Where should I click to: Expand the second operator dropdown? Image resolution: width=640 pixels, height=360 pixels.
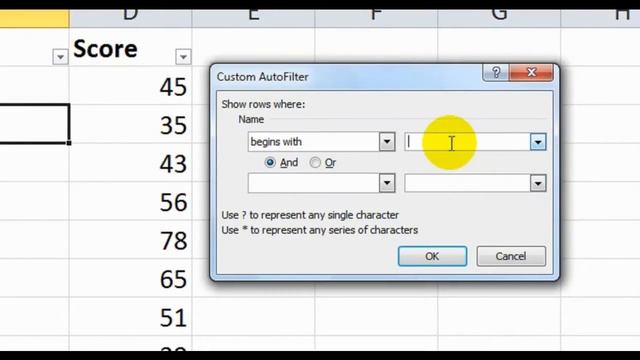[x=387, y=183]
